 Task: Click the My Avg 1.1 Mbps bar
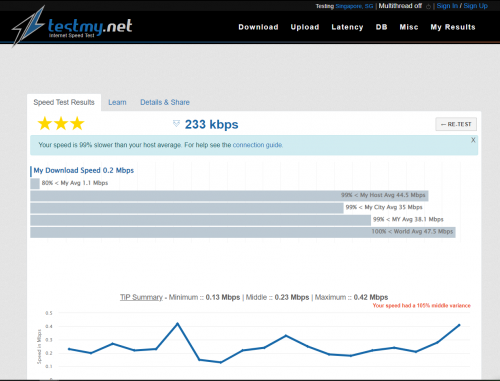35,183
